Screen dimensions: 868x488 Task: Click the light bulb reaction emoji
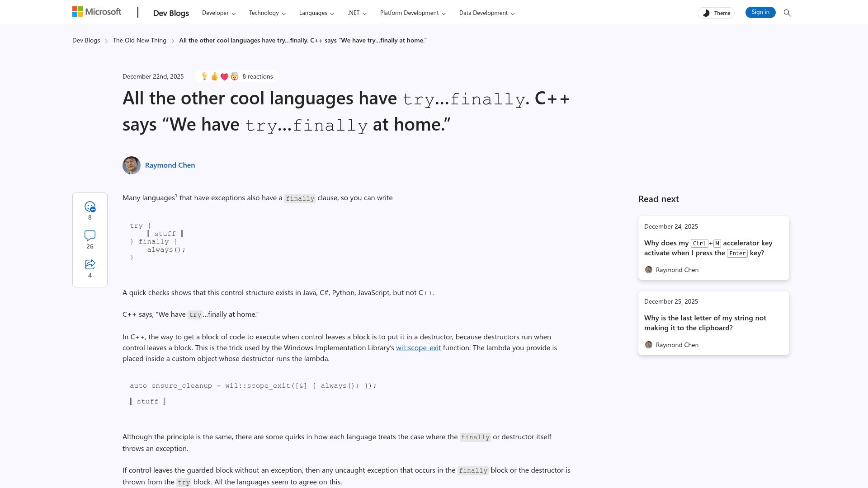coord(204,76)
